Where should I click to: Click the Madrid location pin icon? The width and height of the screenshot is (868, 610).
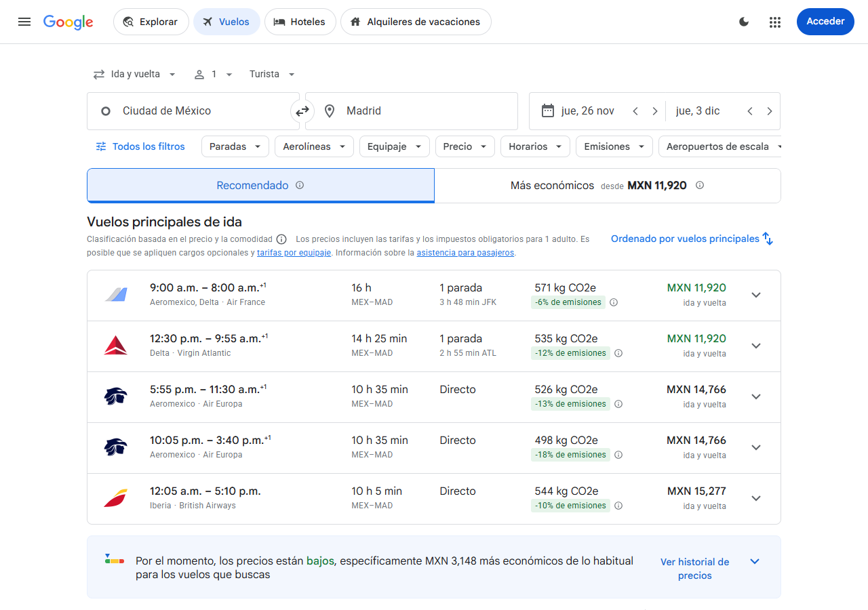coord(330,111)
